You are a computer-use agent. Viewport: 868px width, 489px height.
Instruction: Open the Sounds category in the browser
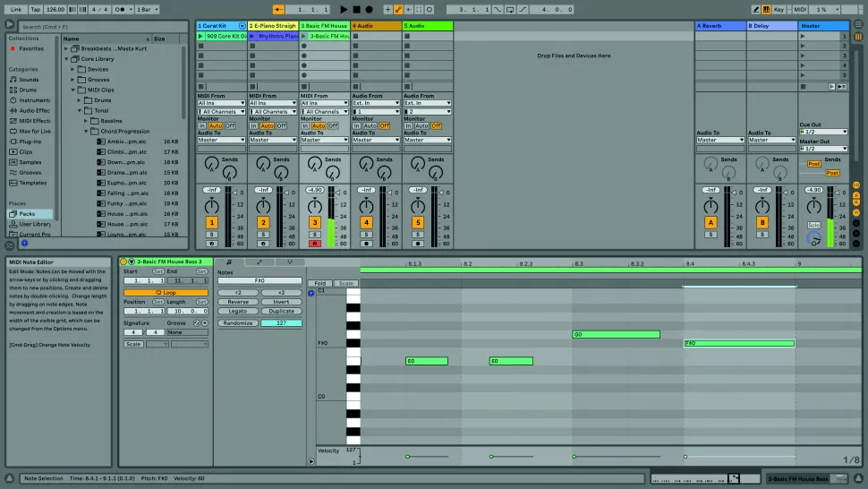tap(29, 80)
